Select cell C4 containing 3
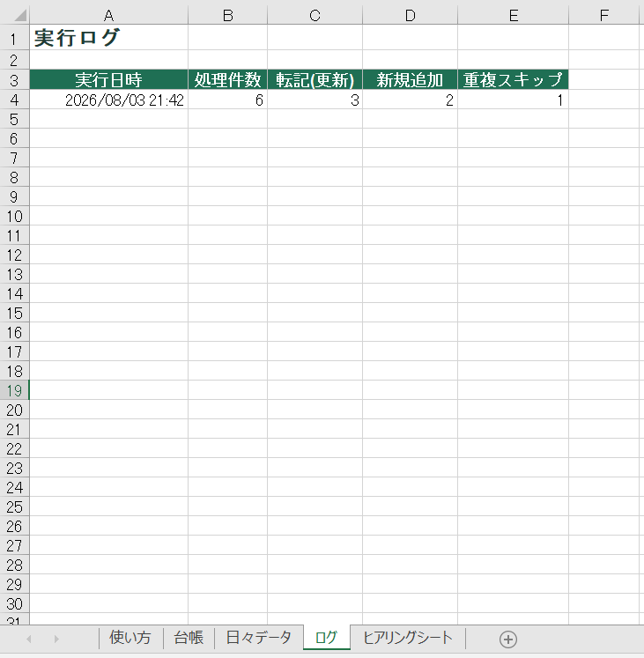 click(x=315, y=100)
